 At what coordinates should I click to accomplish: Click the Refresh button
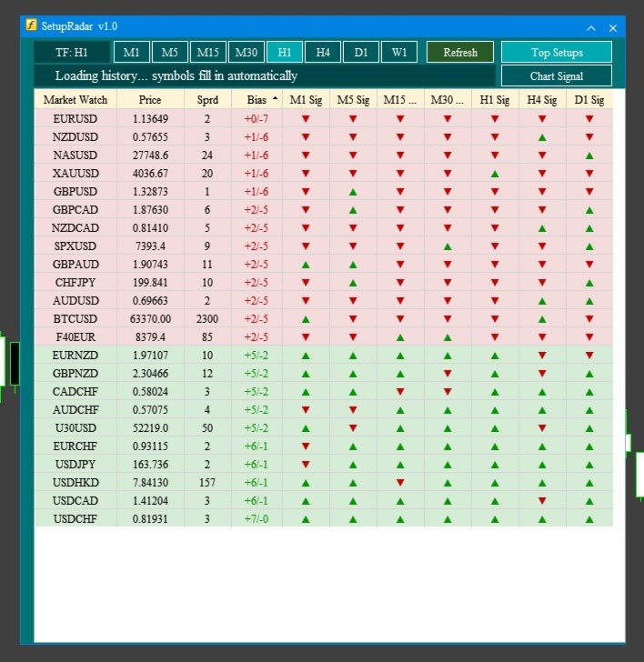point(460,53)
